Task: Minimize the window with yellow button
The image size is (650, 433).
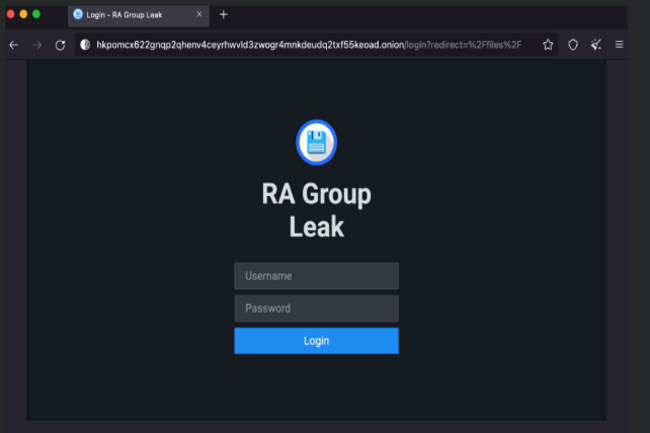Action: coord(24,15)
